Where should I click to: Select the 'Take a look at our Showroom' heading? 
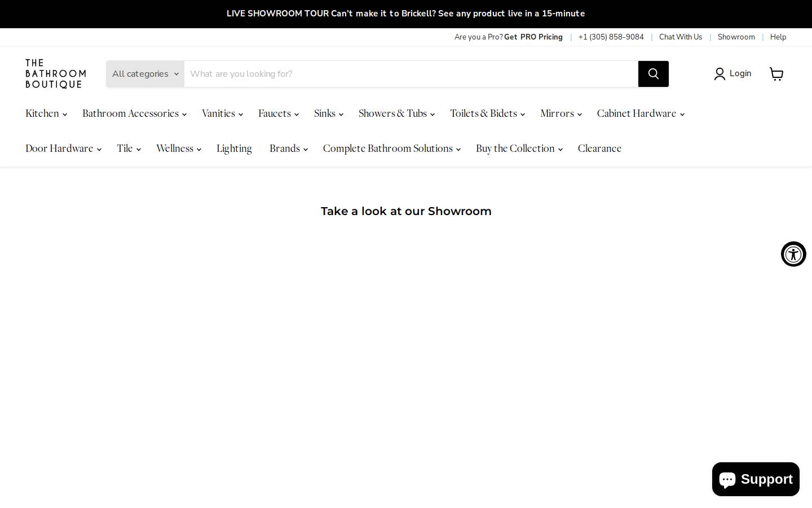406,211
